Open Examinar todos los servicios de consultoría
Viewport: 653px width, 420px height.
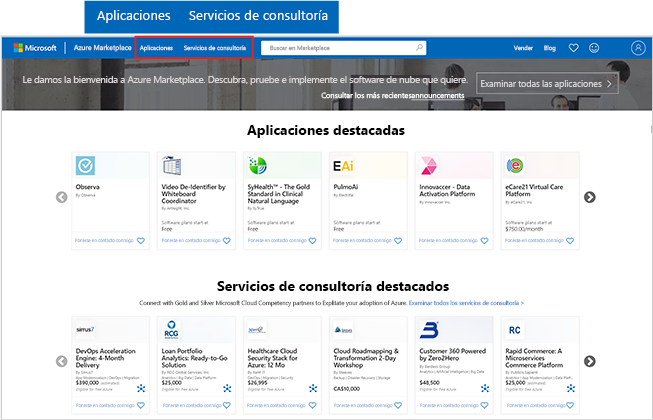(x=466, y=303)
